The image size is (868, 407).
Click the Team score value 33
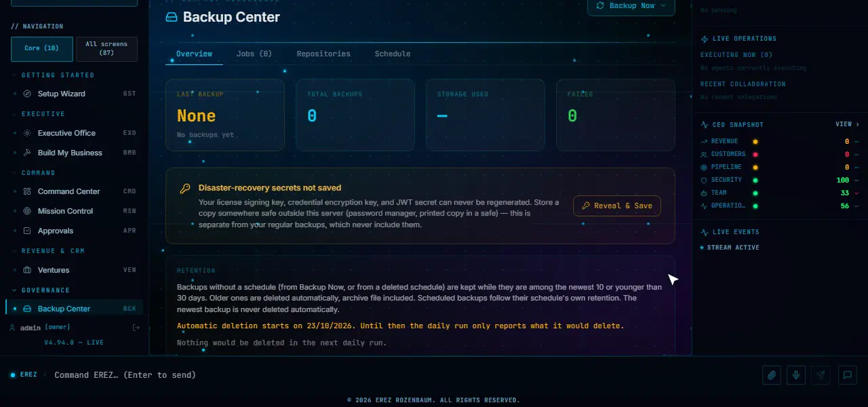(x=845, y=193)
